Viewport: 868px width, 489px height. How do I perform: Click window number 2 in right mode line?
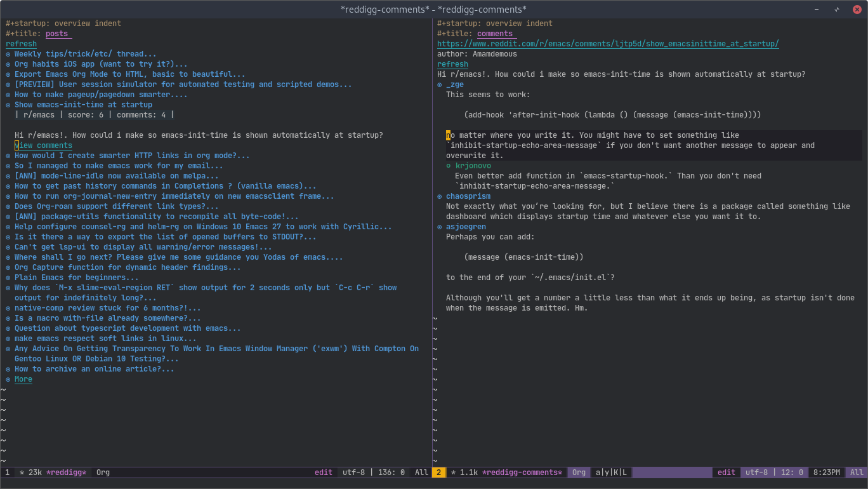[x=439, y=472]
